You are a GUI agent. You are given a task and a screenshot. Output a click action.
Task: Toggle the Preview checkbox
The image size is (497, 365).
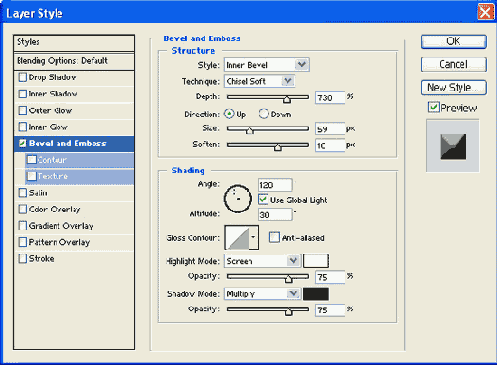click(434, 107)
